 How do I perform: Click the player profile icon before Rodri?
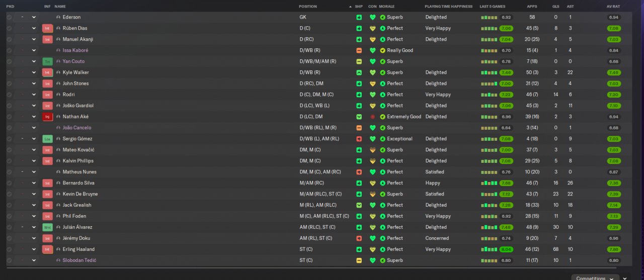coord(58,95)
